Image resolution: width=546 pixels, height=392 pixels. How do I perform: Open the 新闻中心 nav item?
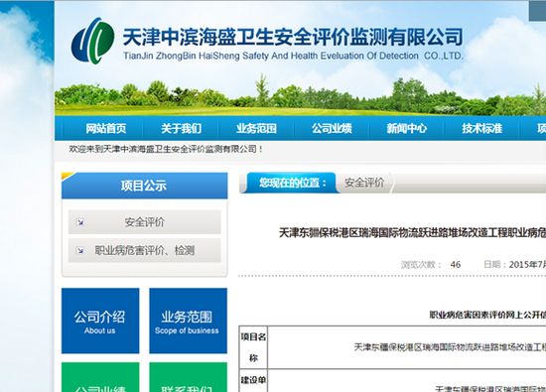click(407, 128)
